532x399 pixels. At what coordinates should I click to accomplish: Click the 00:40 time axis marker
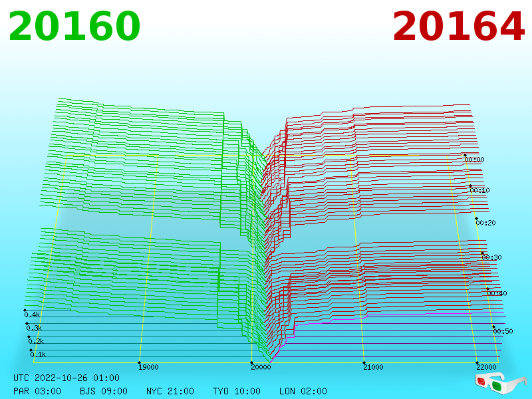coord(497,293)
